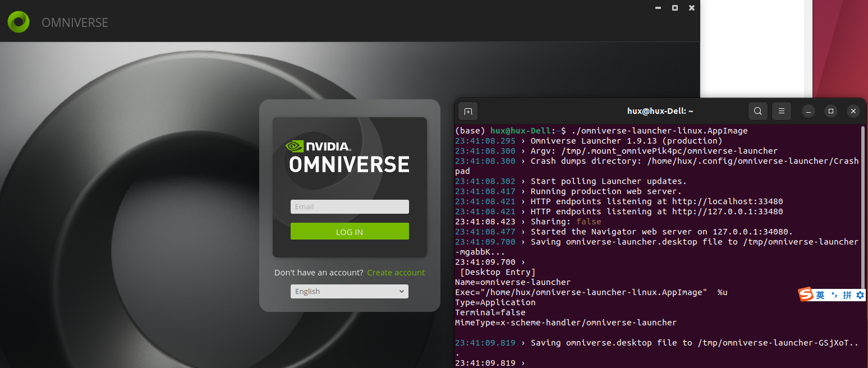Click the 'Name=omniverse-launcher' terminal line

pos(513,282)
